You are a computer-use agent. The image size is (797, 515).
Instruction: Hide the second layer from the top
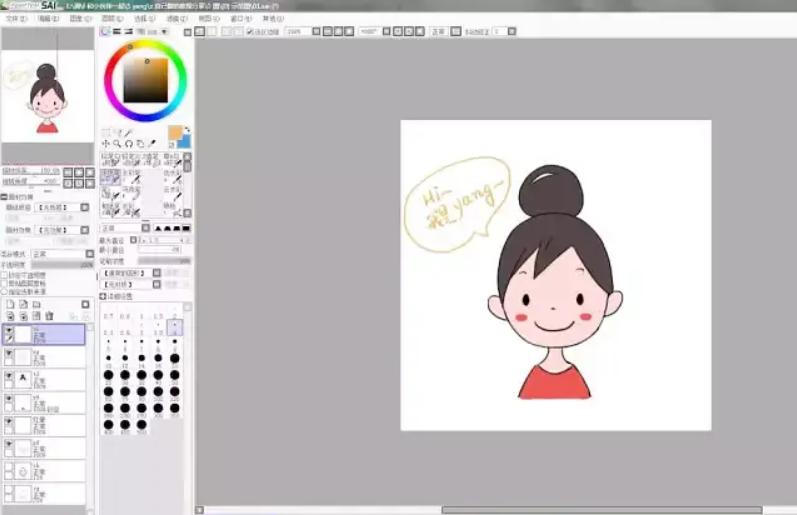(x=9, y=352)
